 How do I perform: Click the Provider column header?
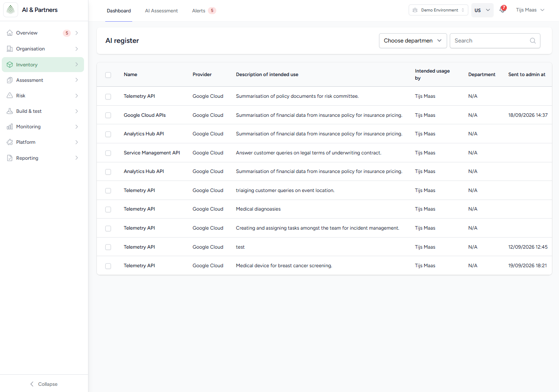tap(202, 74)
